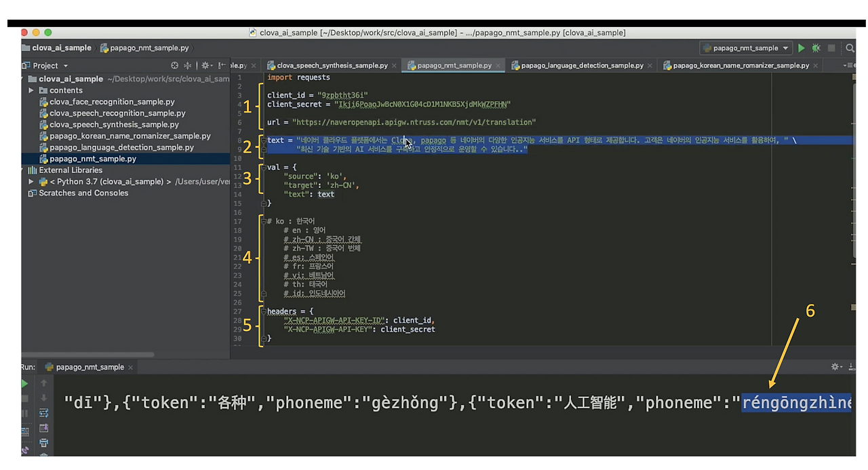The image size is (868, 470).
Task: Fold the comment block at '# ko'
Action: click(264, 221)
